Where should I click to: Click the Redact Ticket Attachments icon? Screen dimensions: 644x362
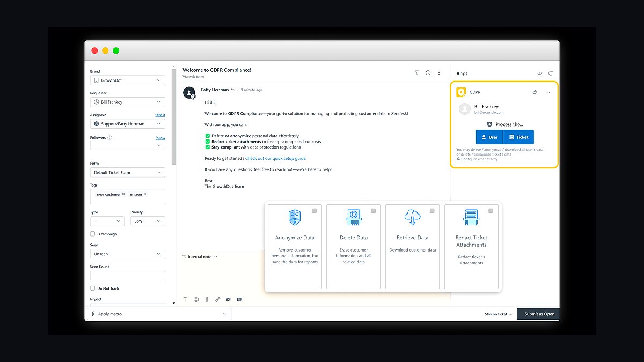pyautogui.click(x=471, y=217)
